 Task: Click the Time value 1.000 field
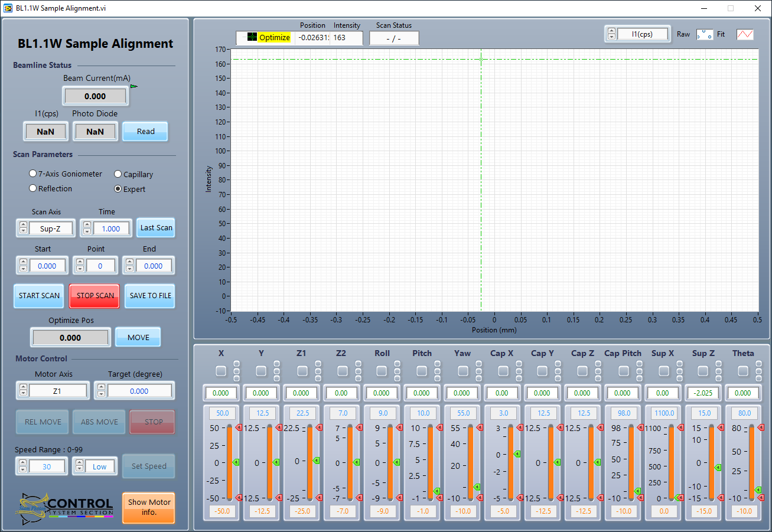click(111, 228)
